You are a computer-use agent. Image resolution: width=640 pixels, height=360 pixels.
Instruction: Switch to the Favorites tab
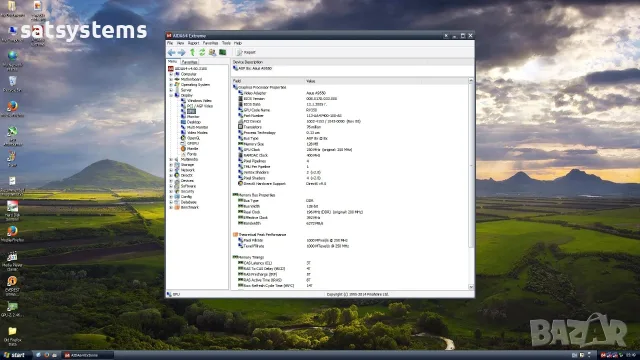coord(189,62)
